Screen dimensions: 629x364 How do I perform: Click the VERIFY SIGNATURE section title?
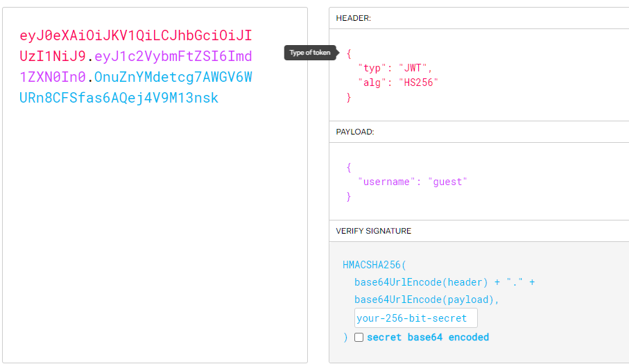[x=374, y=231]
